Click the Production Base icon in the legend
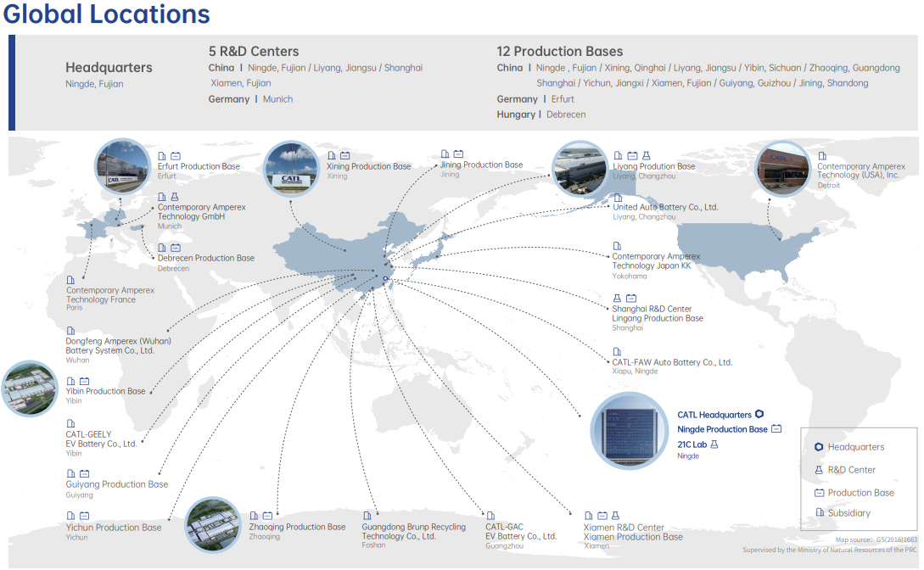924x570 pixels. click(819, 493)
